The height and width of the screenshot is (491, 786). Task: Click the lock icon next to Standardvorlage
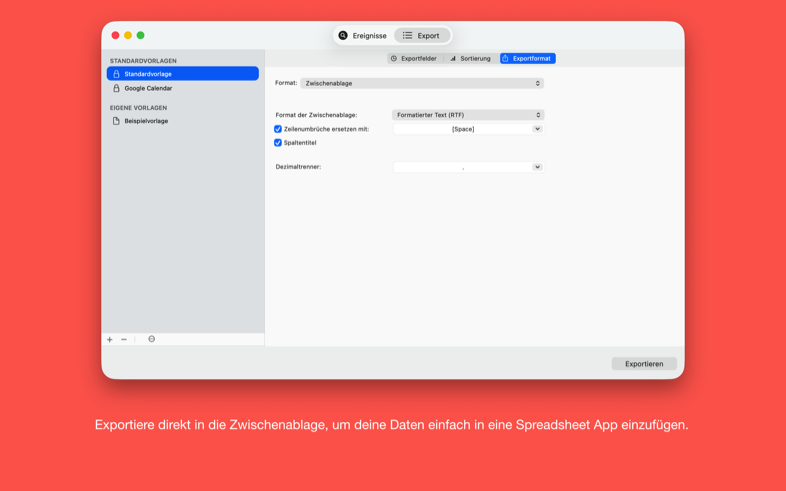tap(116, 74)
